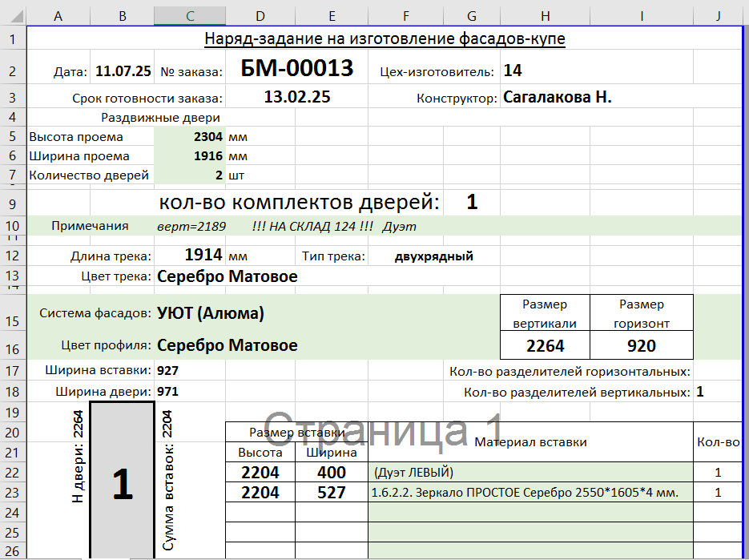Click row 10 header
The height and width of the screenshot is (560, 749).
12,226
